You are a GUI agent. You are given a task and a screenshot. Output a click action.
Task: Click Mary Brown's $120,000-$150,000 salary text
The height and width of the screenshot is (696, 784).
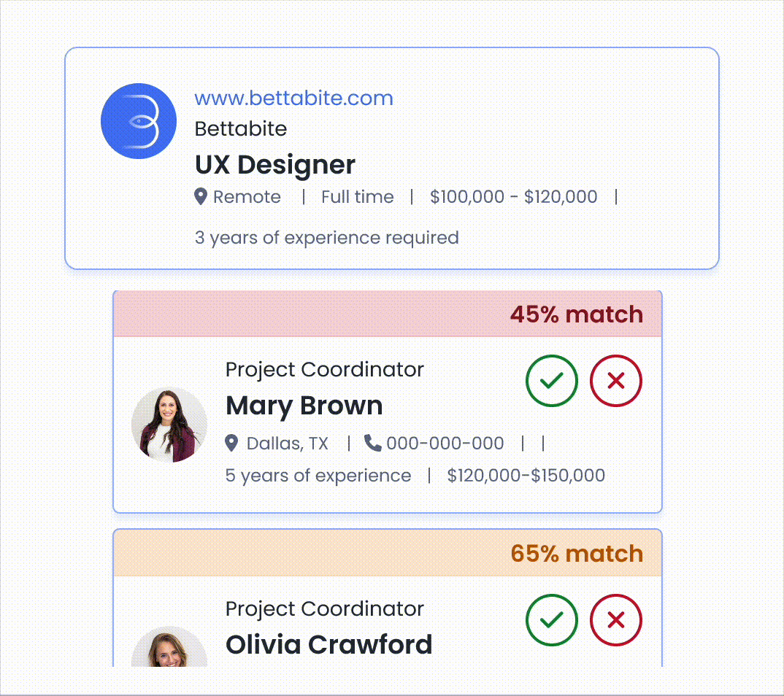(x=526, y=476)
